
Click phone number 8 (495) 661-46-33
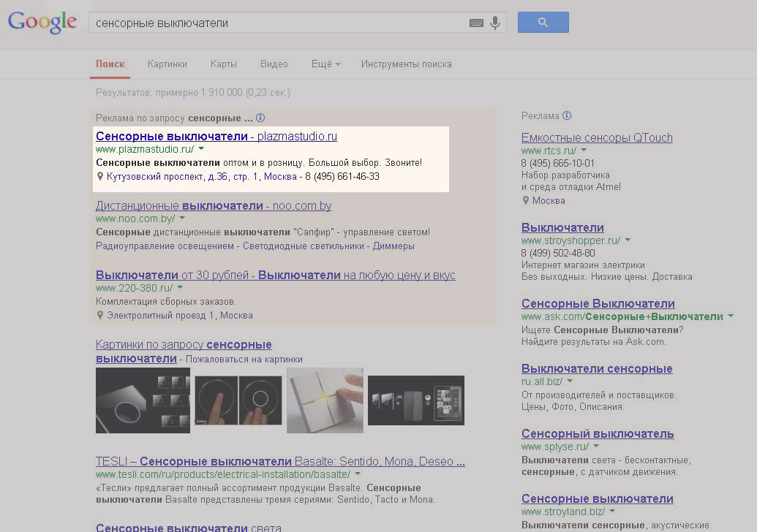[x=342, y=177]
